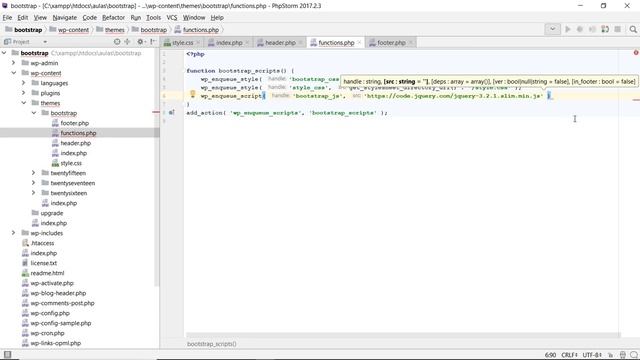Open the Navigate menu
This screenshot has height=360, width=640.
64,18
